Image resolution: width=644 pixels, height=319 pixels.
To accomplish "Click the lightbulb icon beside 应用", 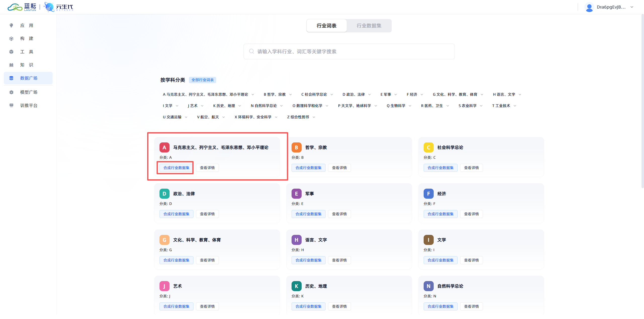I will [x=11, y=25].
